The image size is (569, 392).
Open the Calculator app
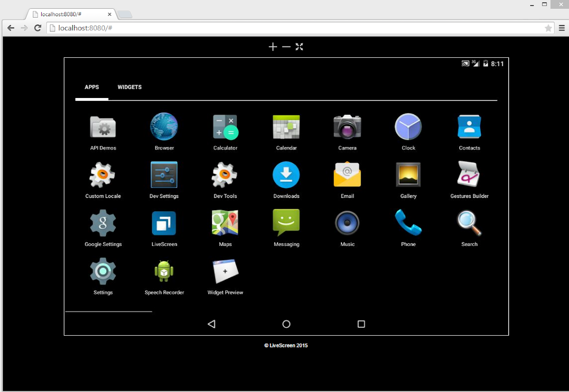point(225,127)
